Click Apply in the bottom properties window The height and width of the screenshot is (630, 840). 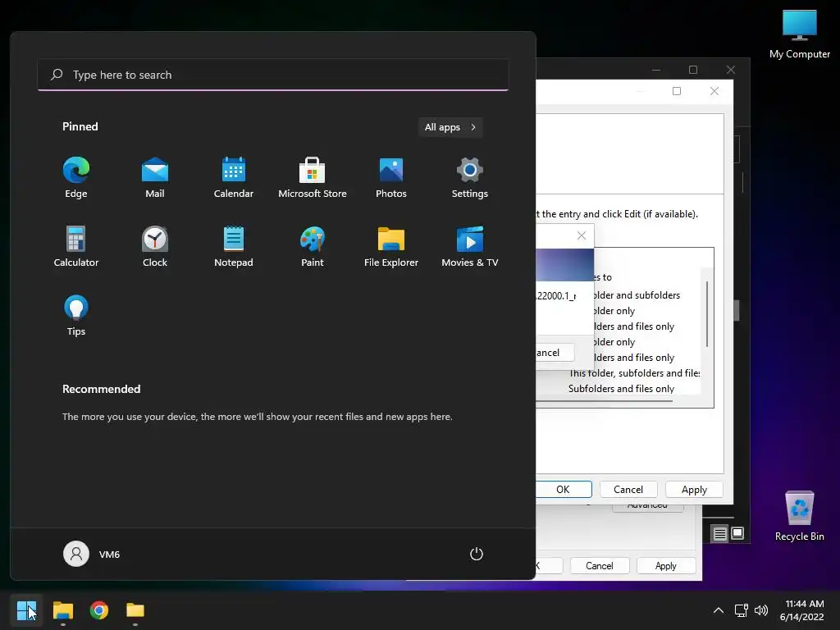point(666,566)
